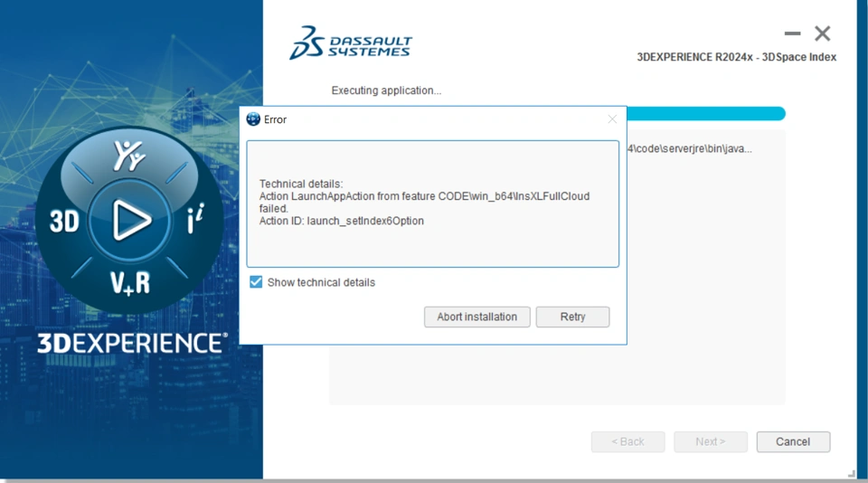868x483 pixels.
Task: Click the social people icon on compass
Action: [129, 156]
